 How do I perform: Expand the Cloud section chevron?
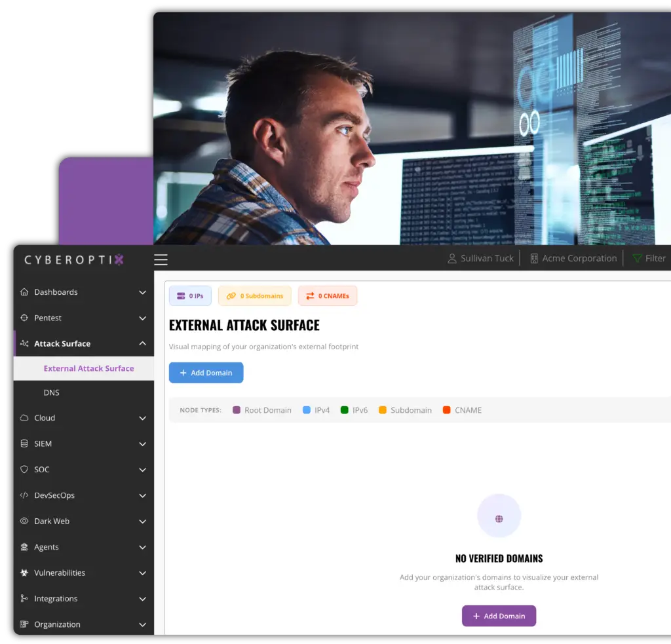pos(143,418)
